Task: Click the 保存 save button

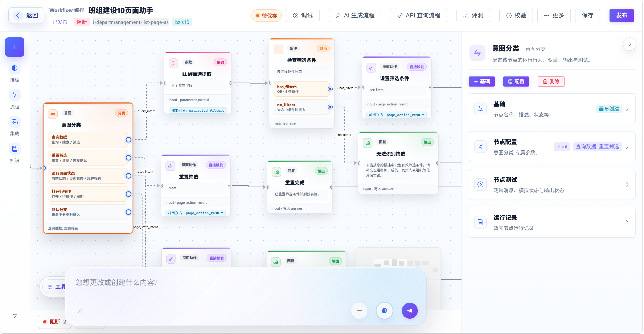Action: coord(587,16)
